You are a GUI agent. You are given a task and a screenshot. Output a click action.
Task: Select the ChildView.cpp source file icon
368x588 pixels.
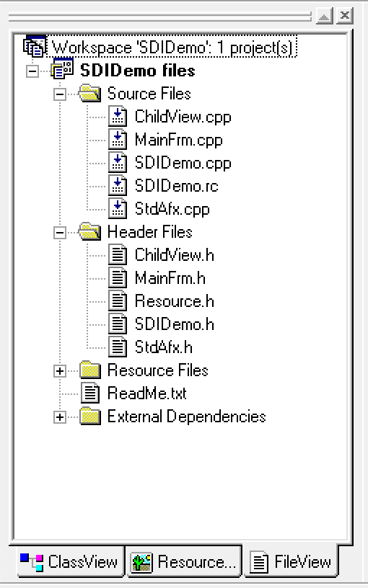click(118, 116)
